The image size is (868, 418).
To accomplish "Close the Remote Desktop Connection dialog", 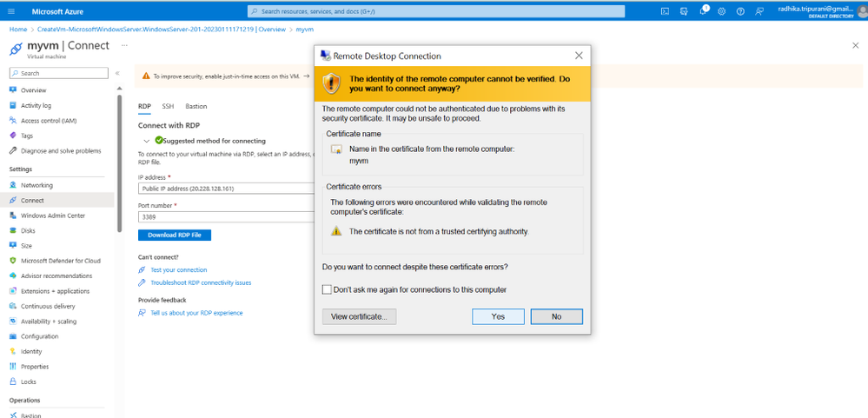I will [579, 56].
